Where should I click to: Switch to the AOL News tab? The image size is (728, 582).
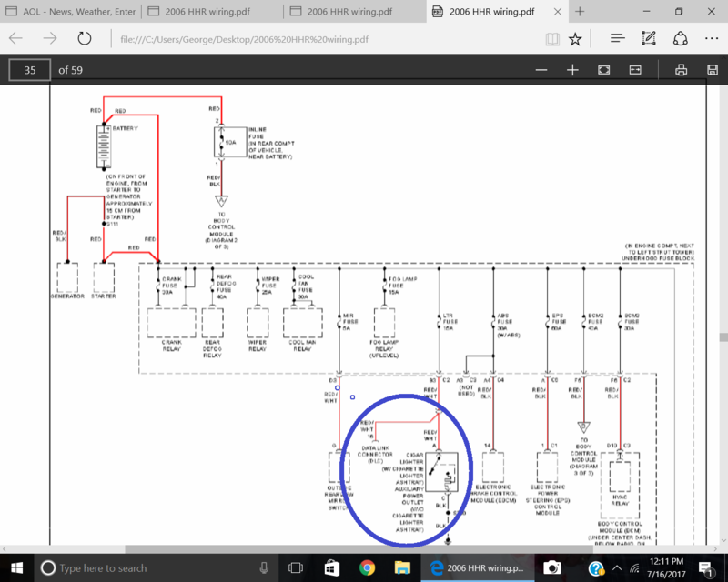(73, 12)
